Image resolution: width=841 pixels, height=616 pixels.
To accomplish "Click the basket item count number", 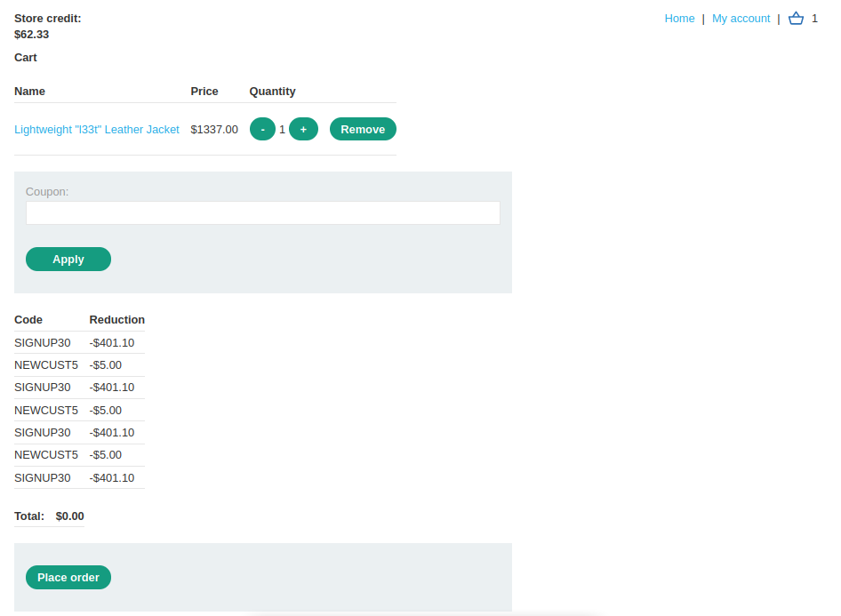I will point(814,19).
